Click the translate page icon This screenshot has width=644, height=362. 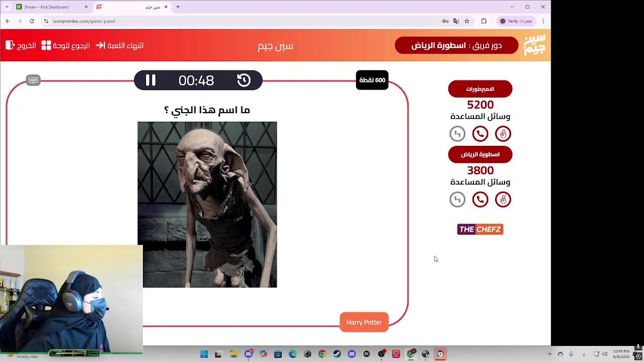456,21
